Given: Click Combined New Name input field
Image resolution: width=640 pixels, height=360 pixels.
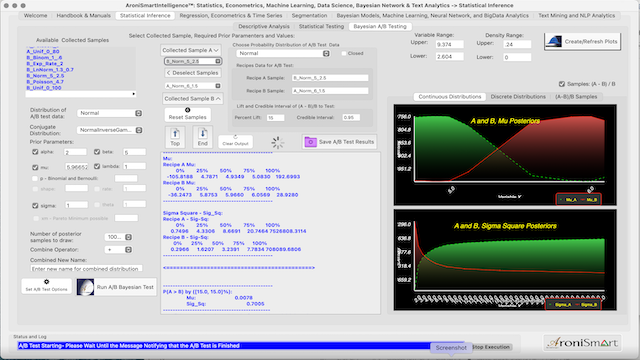Looking at the screenshot, I should tap(86, 269).
